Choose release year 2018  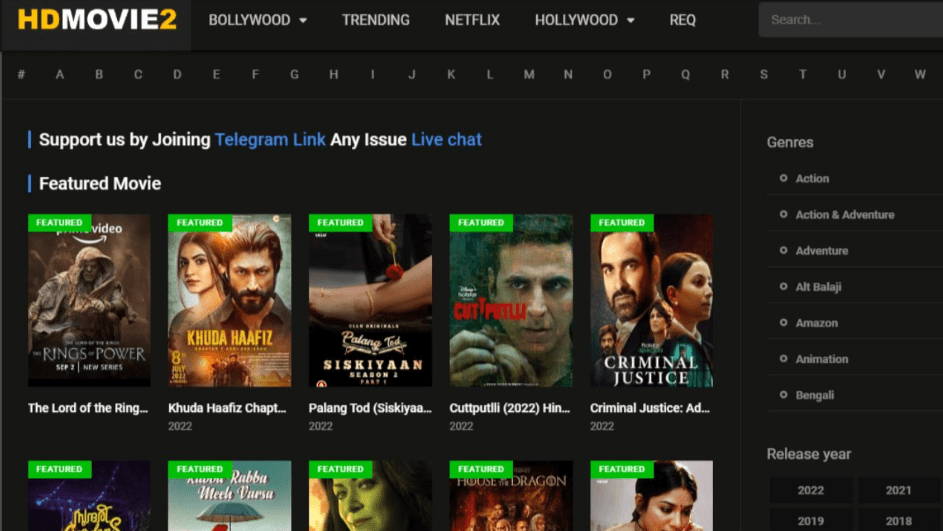898,521
